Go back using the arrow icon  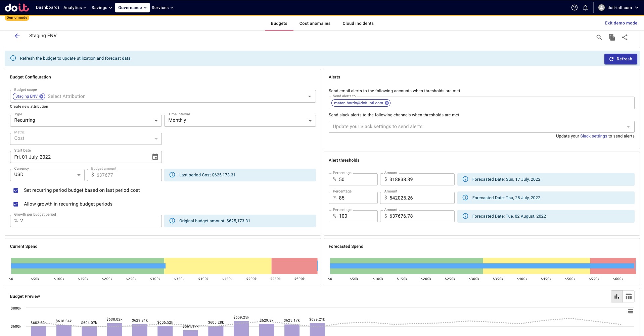pos(17,36)
